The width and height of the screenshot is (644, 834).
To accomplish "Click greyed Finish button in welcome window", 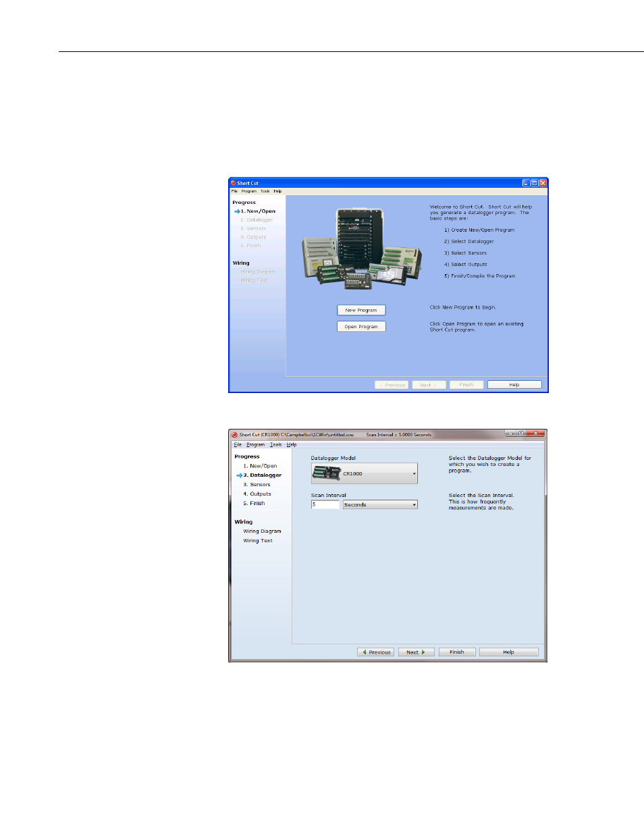I will [466, 385].
